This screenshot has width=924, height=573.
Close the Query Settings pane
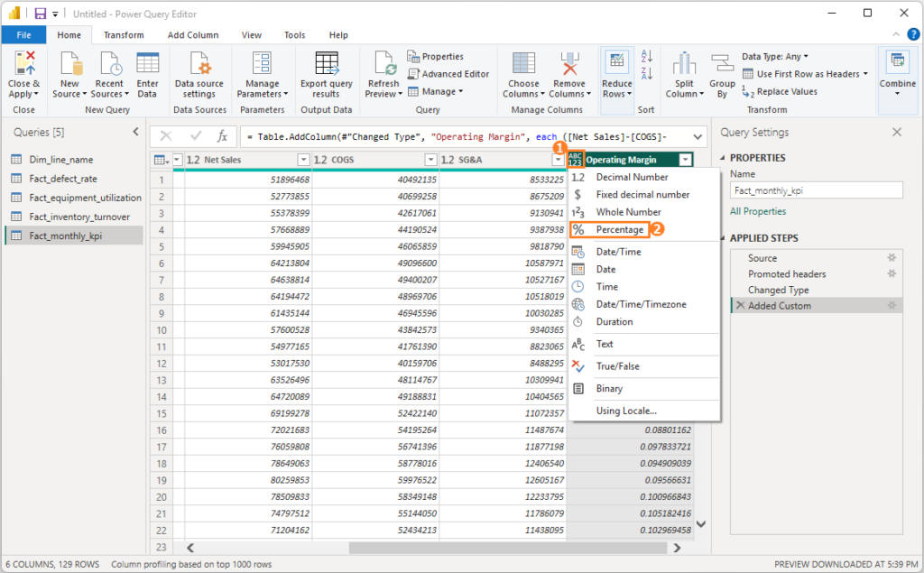[897, 132]
